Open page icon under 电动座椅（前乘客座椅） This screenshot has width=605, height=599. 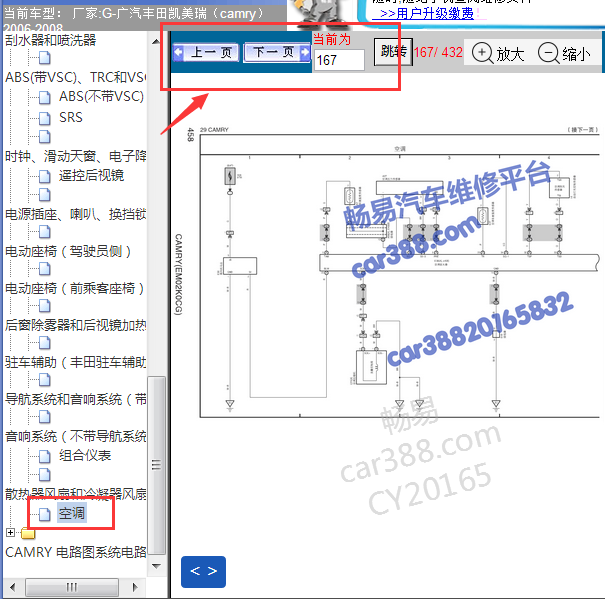point(45,306)
